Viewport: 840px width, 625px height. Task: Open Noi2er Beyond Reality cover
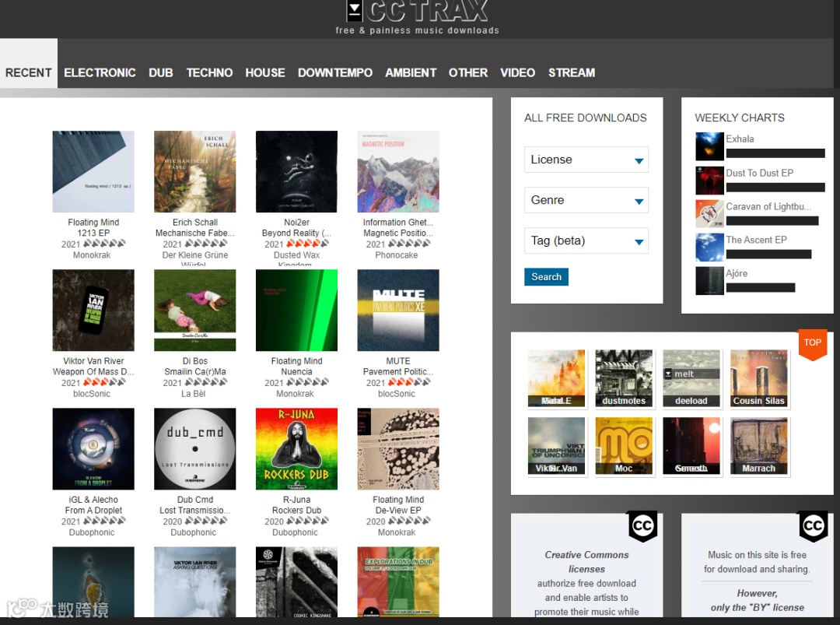297,171
